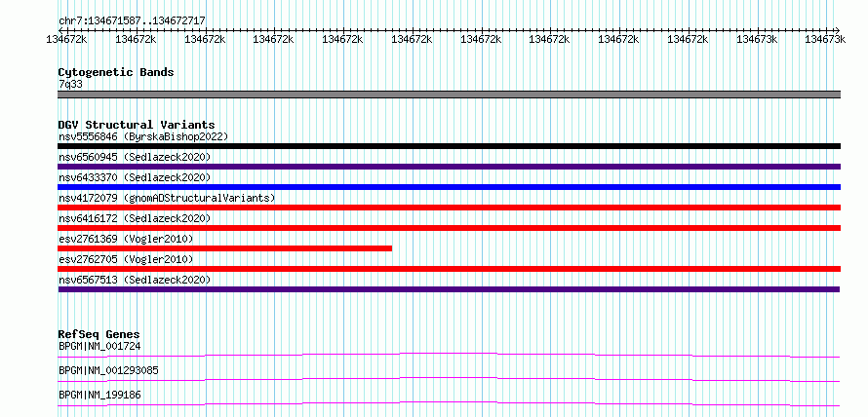This screenshot has width=868, height=417.
Task: Click the RefSeq Genes track title
Action: tap(99, 334)
